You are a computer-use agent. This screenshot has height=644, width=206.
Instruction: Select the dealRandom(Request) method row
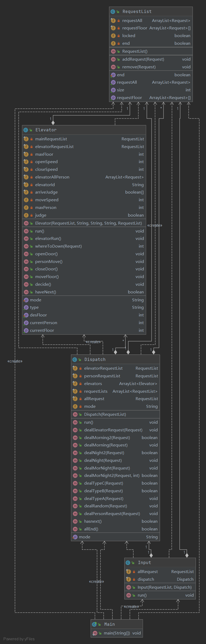point(115,506)
